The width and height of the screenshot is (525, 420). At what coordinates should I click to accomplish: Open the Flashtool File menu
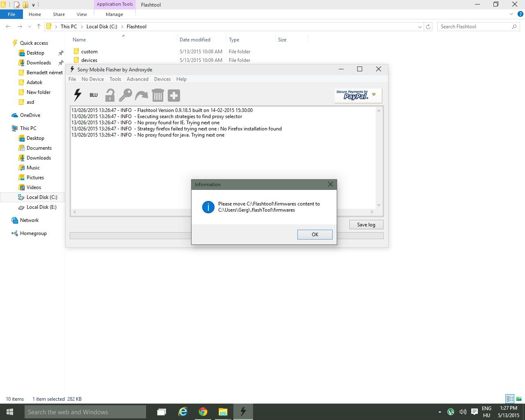72,79
